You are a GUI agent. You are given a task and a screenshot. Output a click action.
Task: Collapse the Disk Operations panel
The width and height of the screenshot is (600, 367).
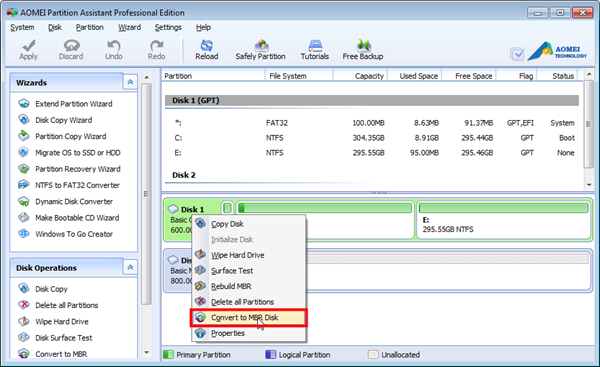(x=130, y=267)
